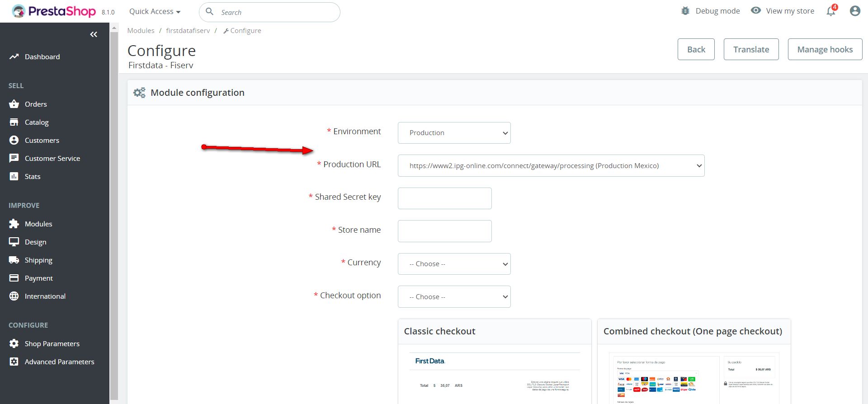
Task: Click the International globe icon
Action: [x=14, y=296]
